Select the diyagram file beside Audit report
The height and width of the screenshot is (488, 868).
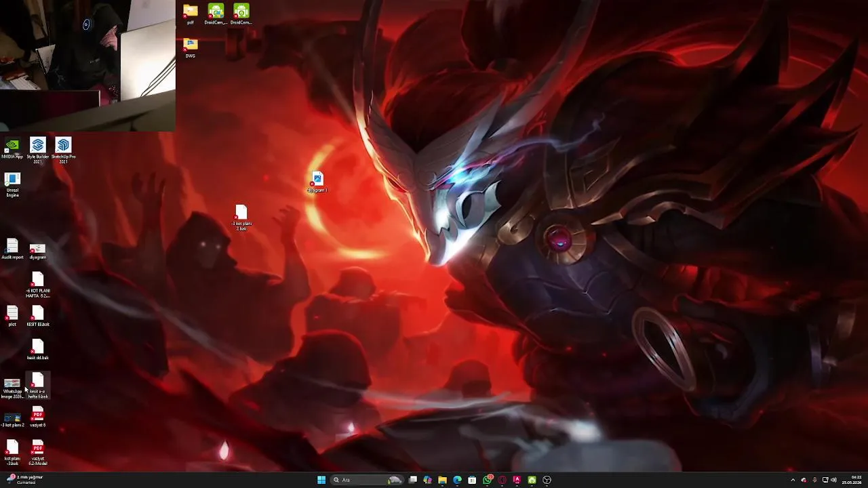click(x=37, y=251)
